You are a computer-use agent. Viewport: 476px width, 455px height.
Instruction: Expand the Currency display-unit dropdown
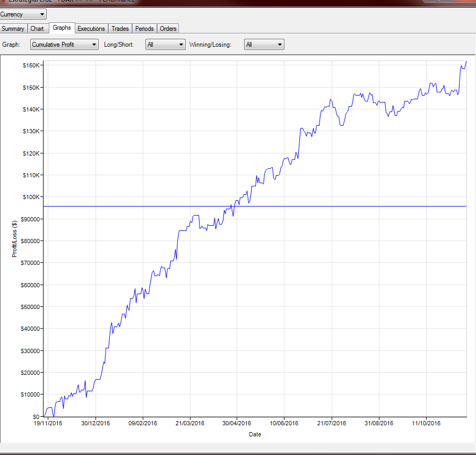click(x=23, y=14)
